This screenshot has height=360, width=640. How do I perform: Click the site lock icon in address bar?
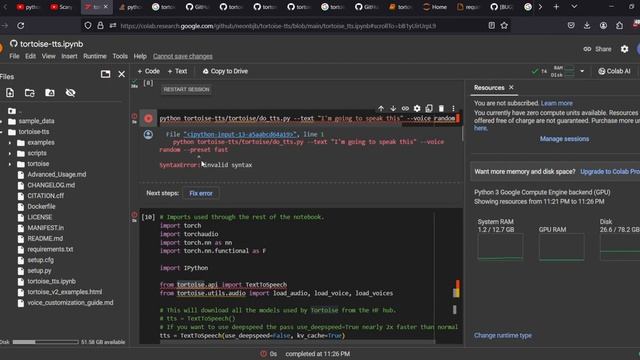point(100,25)
